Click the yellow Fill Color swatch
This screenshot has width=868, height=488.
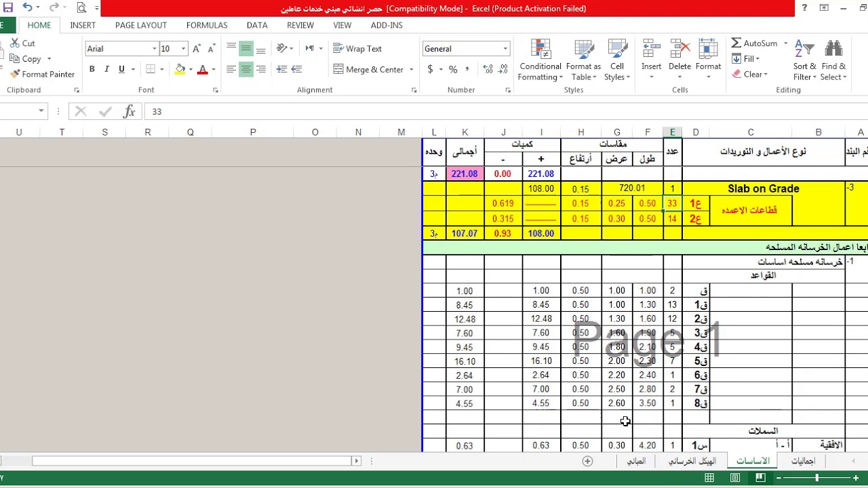tap(180, 69)
